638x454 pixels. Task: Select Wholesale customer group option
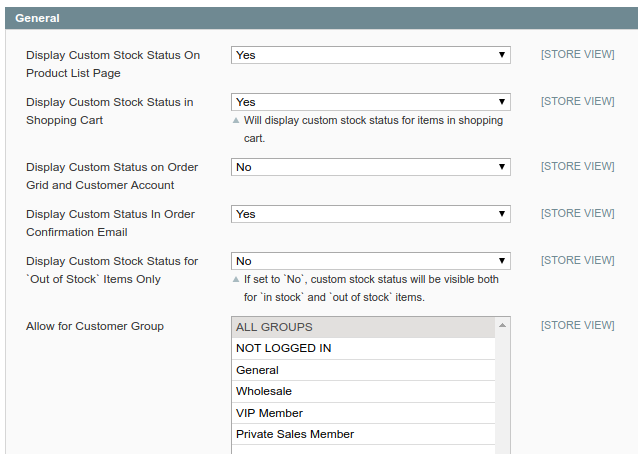(x=363, y=391)
